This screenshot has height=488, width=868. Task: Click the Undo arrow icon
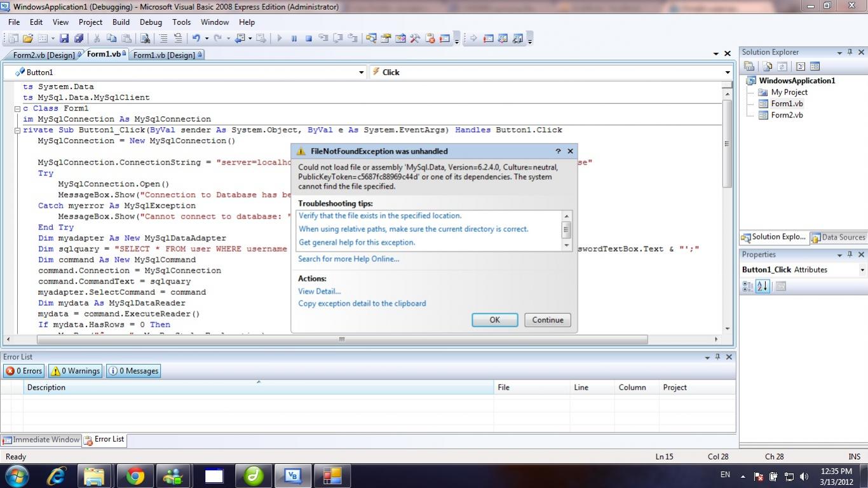point(196,39)
